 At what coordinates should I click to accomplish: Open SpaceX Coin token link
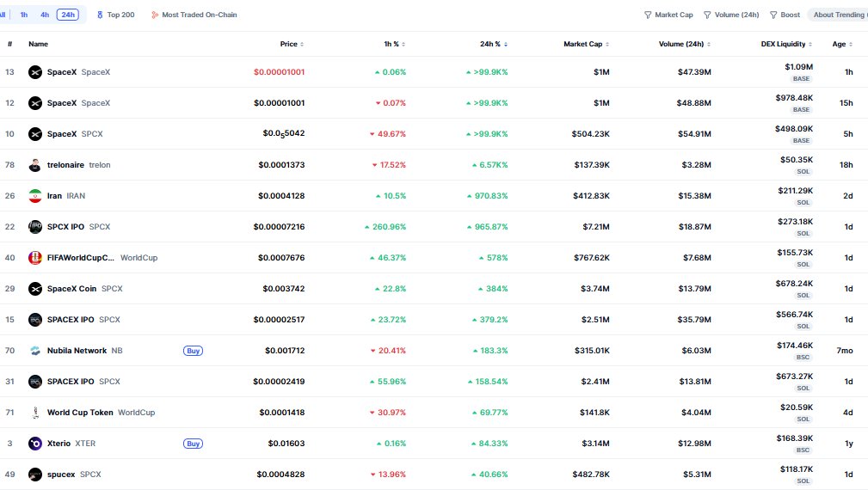84,289
